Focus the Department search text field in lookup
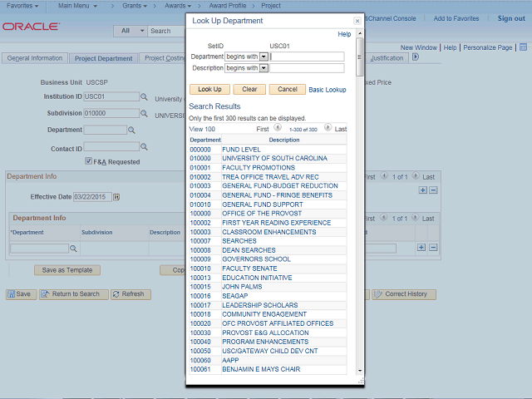The image size is (532, 399). point(307,57)
